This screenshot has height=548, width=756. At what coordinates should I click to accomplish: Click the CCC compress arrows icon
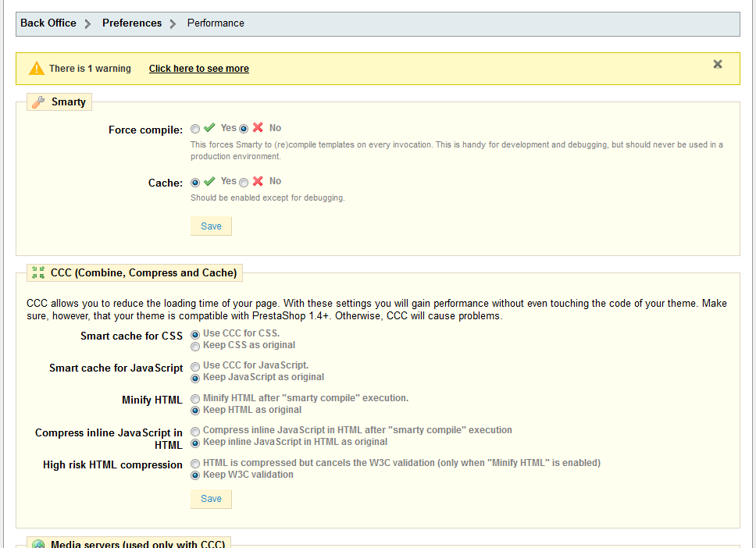[38, 272]
